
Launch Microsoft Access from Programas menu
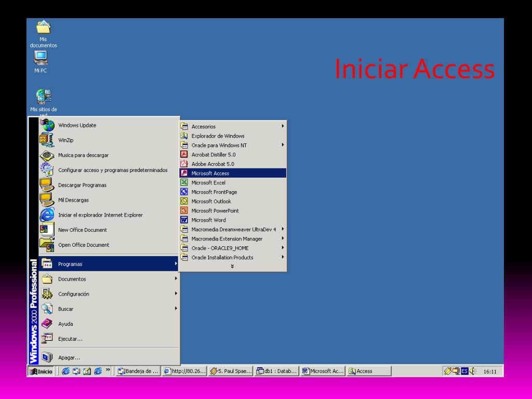tap(233, 173)
